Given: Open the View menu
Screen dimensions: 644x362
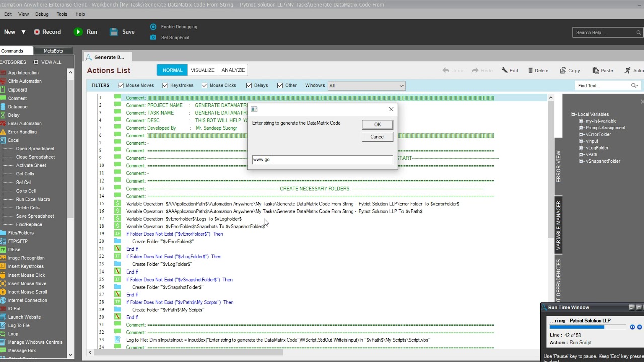Looking at the screenshot, I should 23,14.
